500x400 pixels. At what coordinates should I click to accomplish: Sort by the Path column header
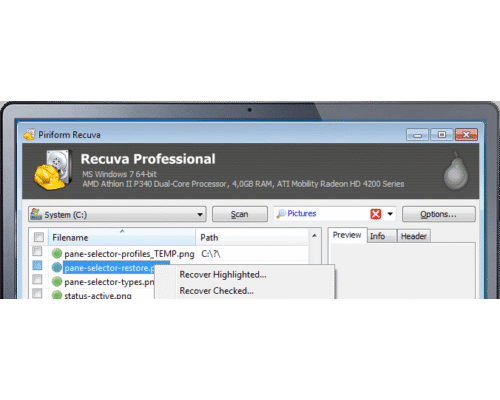pyautogui.click(x=252, y=237)
